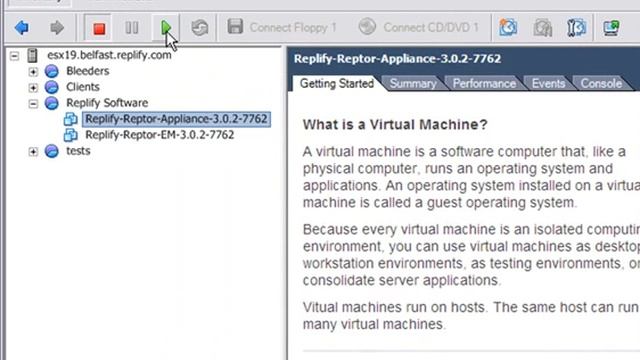This screenshot has width=640, height=360.
Task: Select the esx19.belfast.replify.com host
Action: point(109,55)
